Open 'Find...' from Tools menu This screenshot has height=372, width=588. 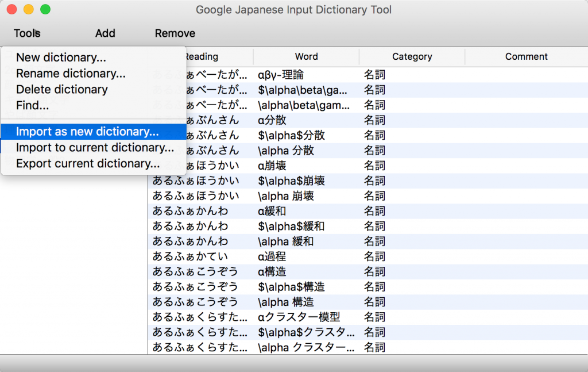[32, 106]
